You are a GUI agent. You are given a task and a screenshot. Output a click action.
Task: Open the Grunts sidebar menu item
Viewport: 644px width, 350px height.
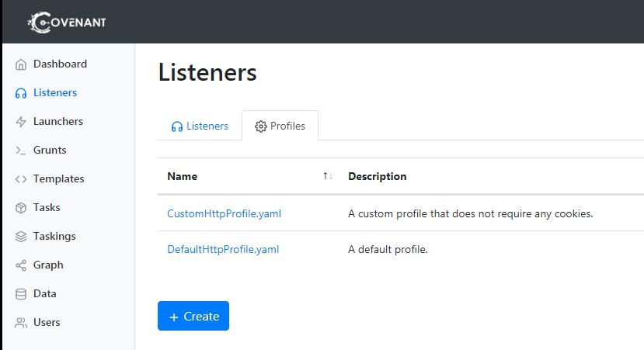point(50,151)
